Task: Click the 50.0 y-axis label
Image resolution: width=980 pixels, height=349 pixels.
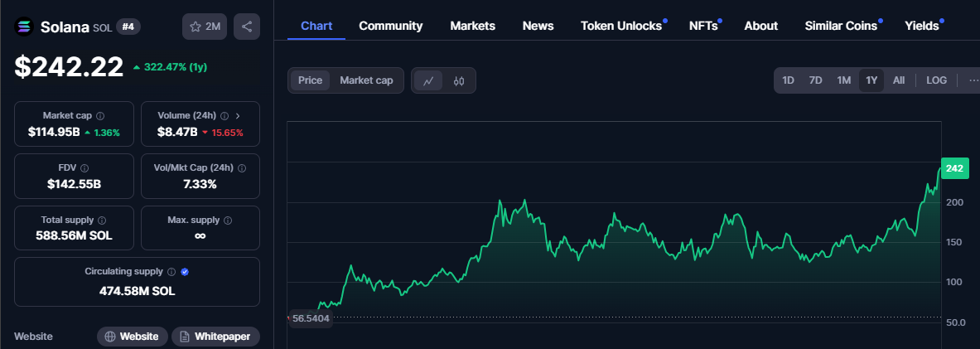Action: pos(954,322)
